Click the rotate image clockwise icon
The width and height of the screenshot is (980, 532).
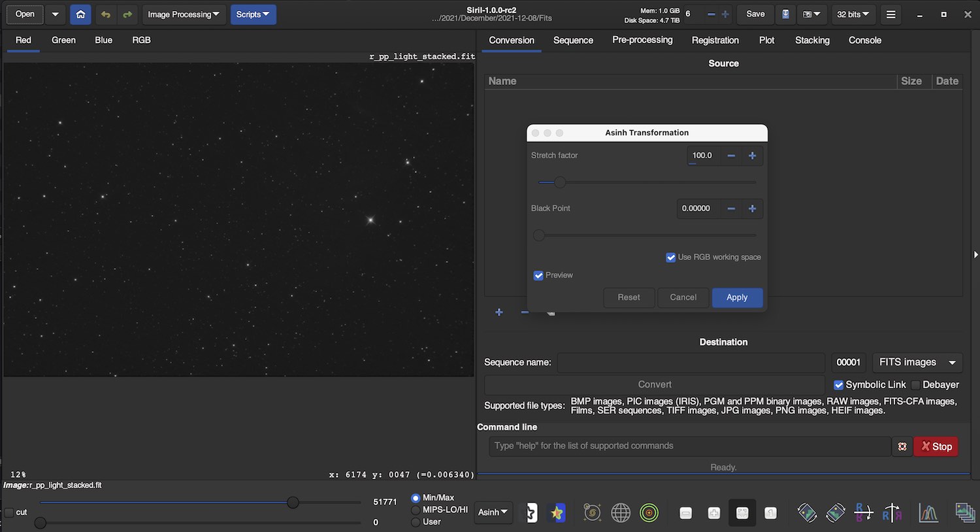tap(835, 513)
